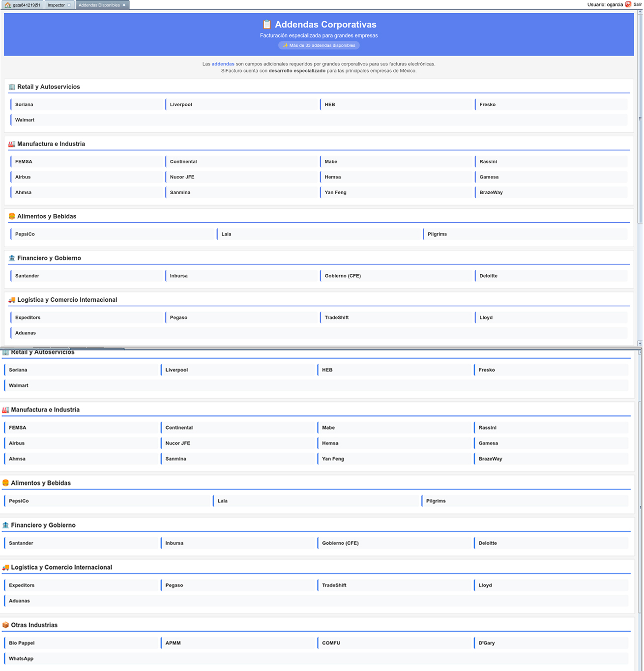Switch to the Inspector tab
The height and width of the screenshot is (671, 644).
(x=56, y=5)
